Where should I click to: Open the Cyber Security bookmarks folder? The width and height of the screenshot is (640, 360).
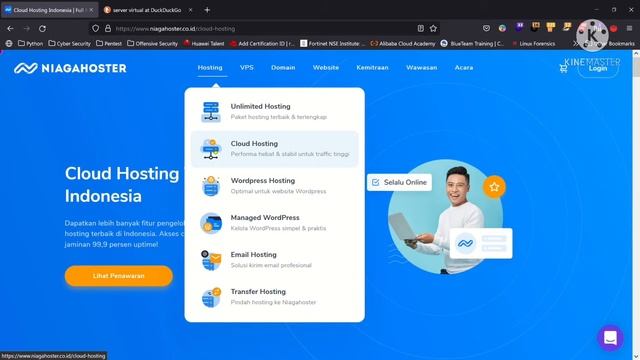click(69, 43)
